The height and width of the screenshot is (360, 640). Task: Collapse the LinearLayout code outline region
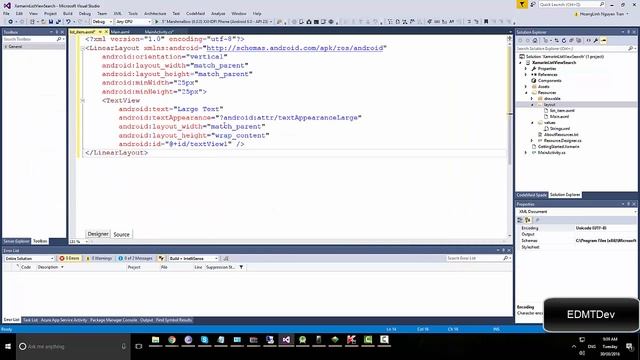82,48
